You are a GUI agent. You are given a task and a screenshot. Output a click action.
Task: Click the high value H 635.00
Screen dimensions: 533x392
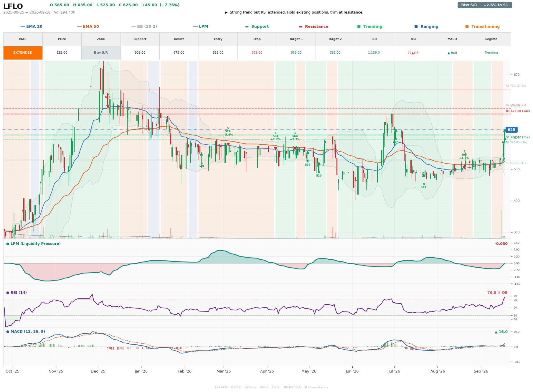click(x=83, y=5)
